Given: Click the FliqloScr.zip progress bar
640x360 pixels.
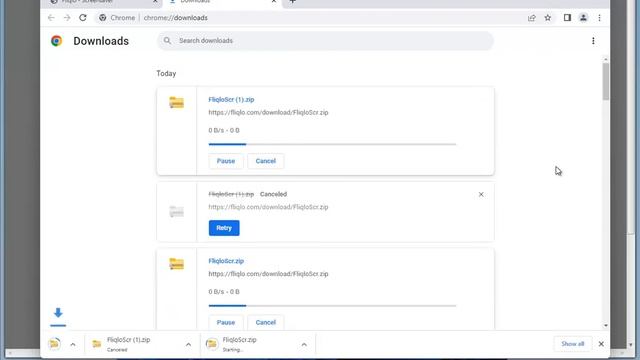Looking at the screenshot, I should [x=332, y=305].
